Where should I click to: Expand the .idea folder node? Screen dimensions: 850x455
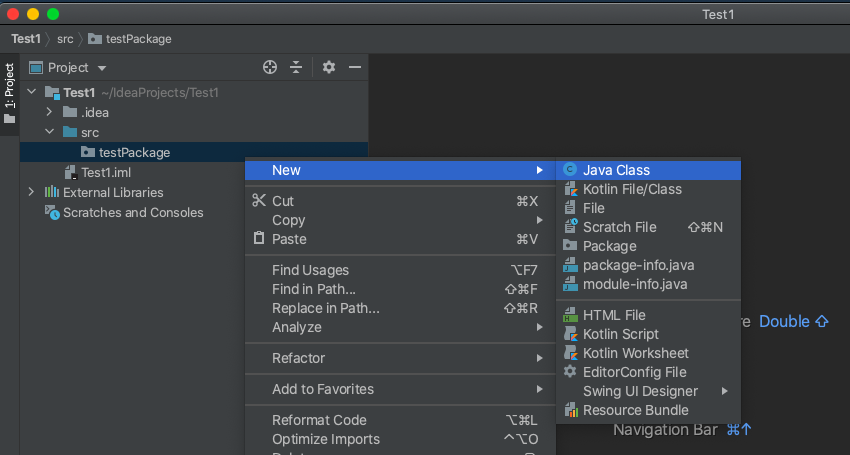point(49,112)
